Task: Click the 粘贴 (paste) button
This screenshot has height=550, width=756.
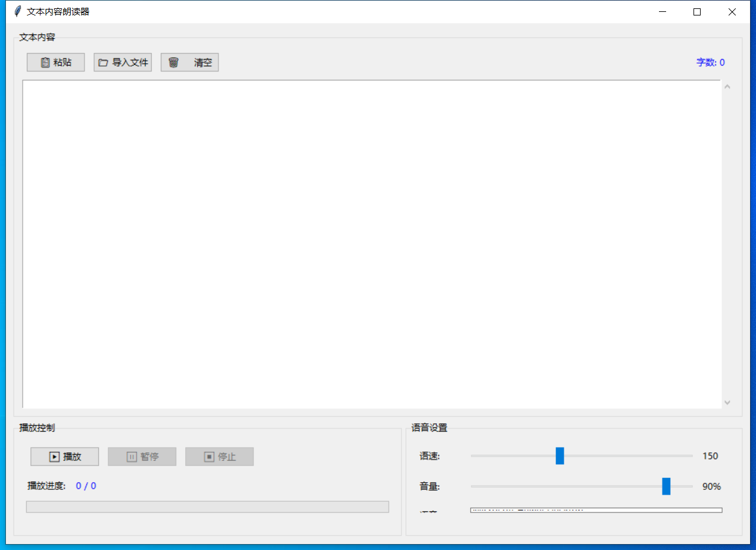Action: pos(55,62)
